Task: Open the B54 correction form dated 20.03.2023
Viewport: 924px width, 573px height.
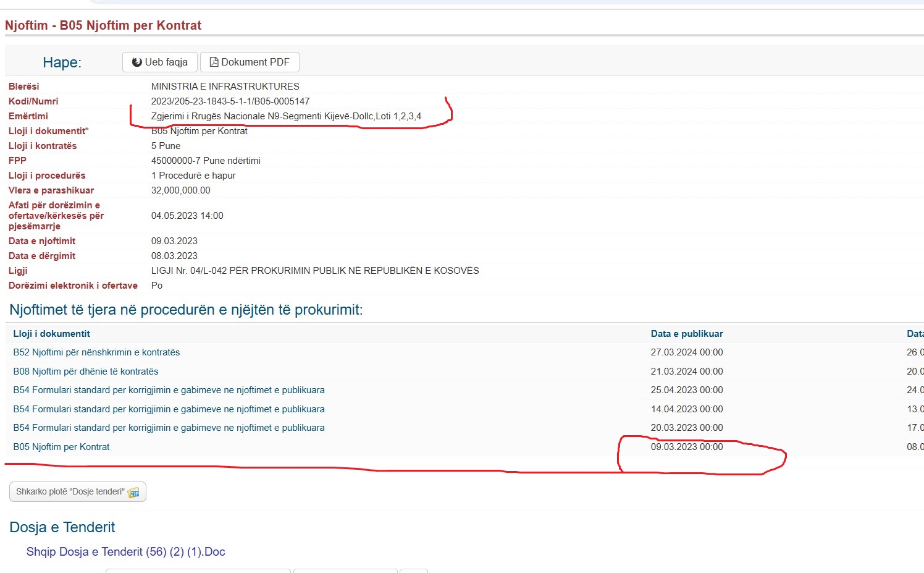Action: click(x=169, y=428)
